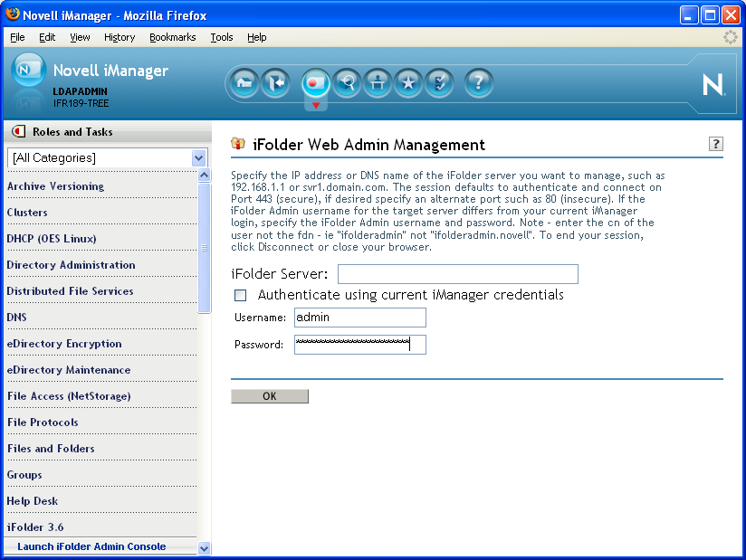Viewport: 746px width, 560px height.
Task: Click the Firefox icon in title bar
Action: [13, 14]
